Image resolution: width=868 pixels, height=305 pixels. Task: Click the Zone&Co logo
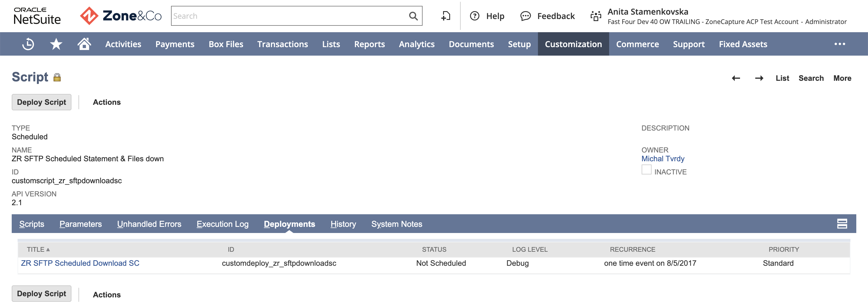pos(121,16)
